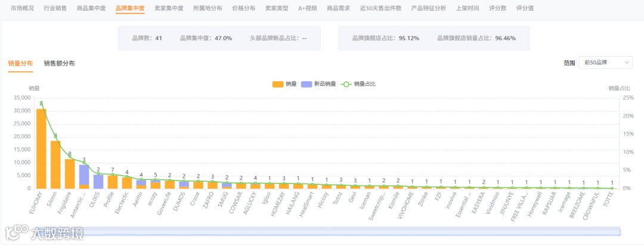
Task: Select the 评分值 tab
Action: point(525,8)
